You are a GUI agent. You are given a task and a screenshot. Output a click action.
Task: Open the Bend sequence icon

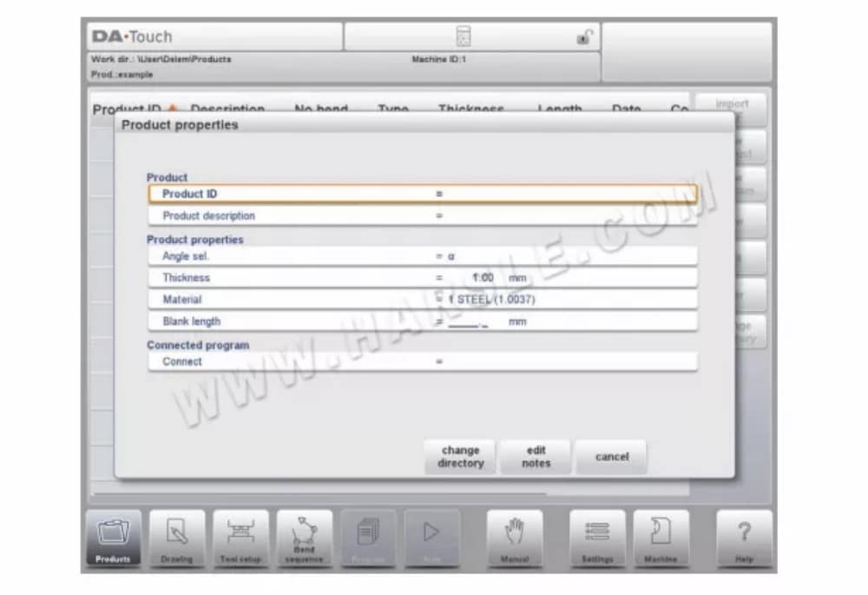coord(304,539)
